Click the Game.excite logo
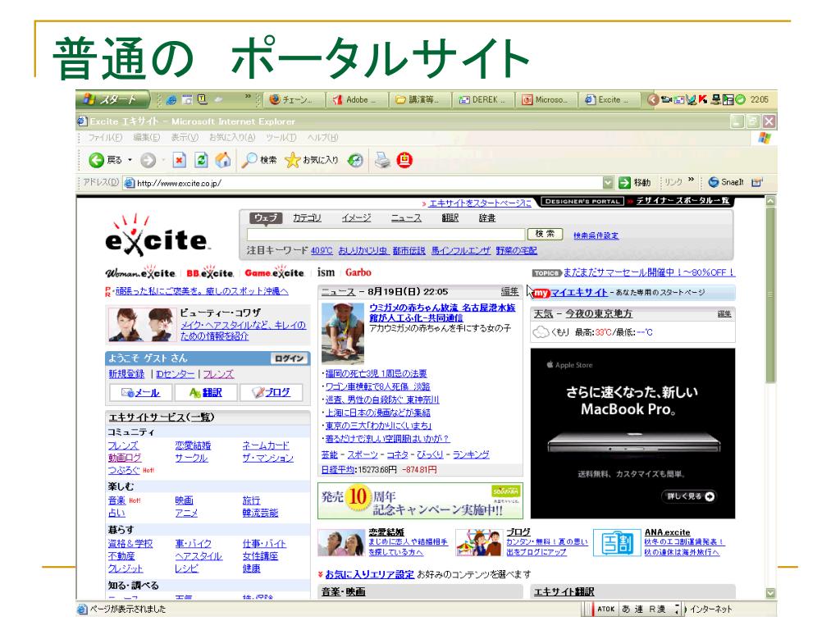The image size is (840, 630). coord(274,272)
